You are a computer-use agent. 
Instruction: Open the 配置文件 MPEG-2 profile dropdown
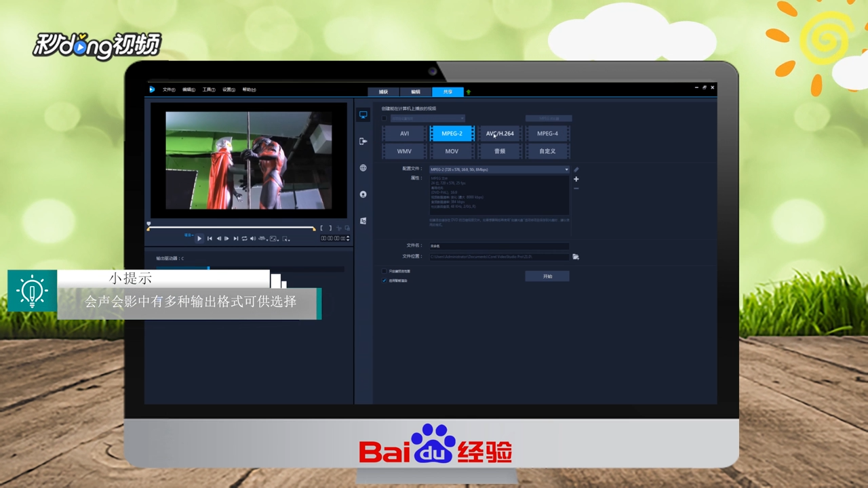tap(499, 169)
